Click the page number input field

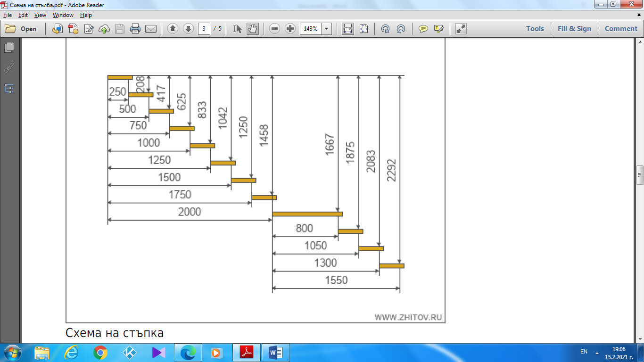pos(204,29)
